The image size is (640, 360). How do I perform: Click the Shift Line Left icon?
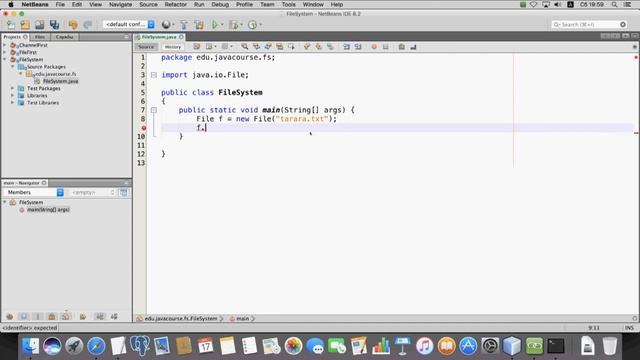click(347, 47)
